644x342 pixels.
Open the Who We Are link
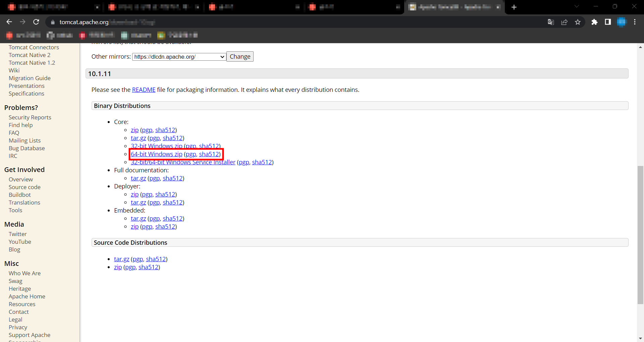click(x=24, y=273)
